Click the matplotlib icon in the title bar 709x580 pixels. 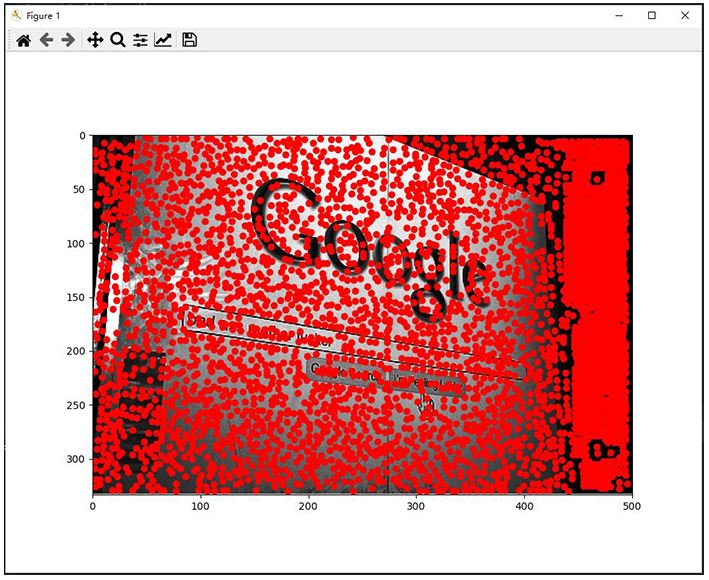pyautogui.click(x=17, y=15)
